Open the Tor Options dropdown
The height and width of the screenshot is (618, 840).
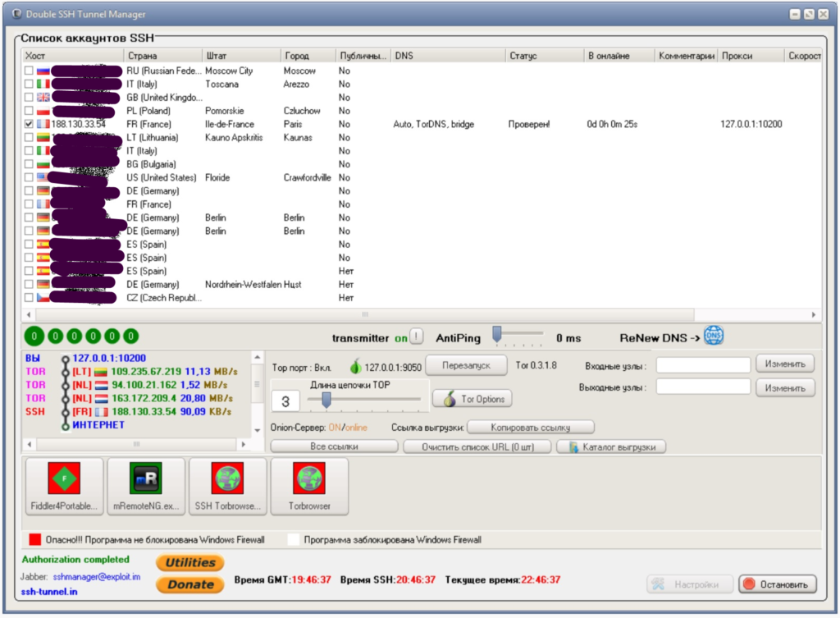pyautogui.click(x=472, y=398)
